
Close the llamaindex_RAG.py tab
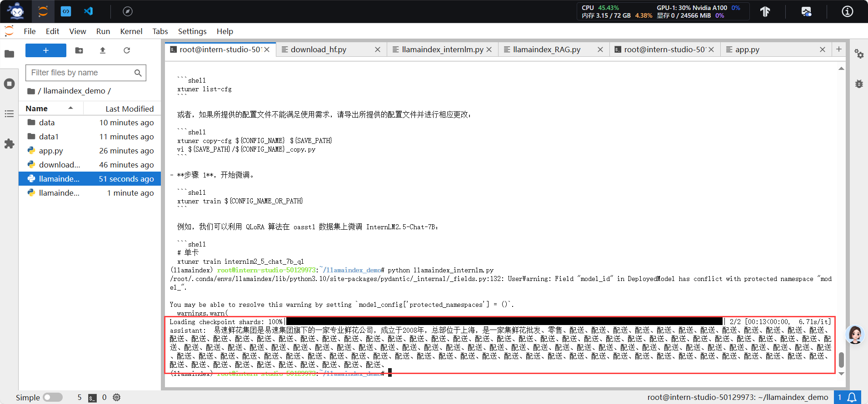[x=600, y=49]
